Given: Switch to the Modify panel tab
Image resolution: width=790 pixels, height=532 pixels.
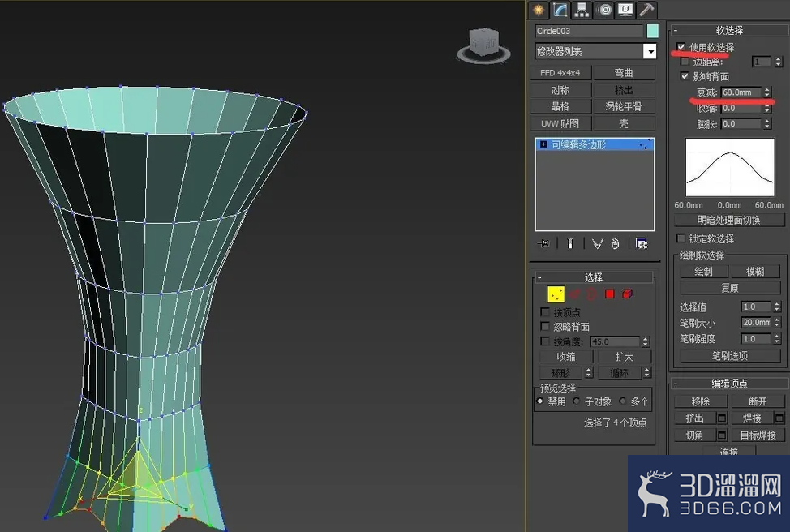Looking at the screenshot, I should [560, 10].
